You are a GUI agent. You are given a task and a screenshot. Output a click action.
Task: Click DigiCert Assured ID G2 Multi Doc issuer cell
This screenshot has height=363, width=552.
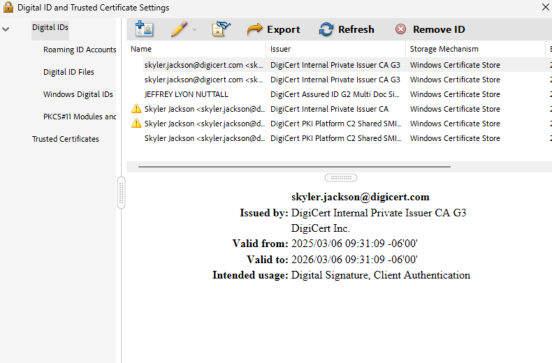click(x=335, y=94)
